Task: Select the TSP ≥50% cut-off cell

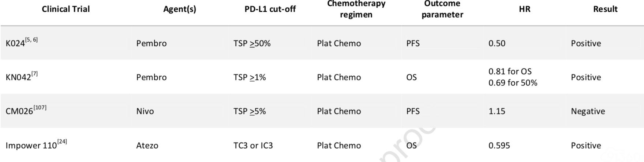Action: [252, 43]
